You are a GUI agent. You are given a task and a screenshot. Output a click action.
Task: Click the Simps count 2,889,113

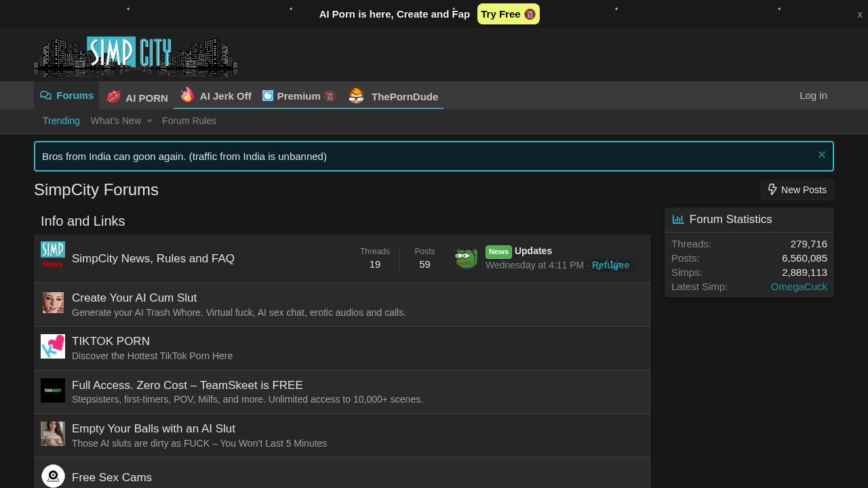tap(804, 272)
